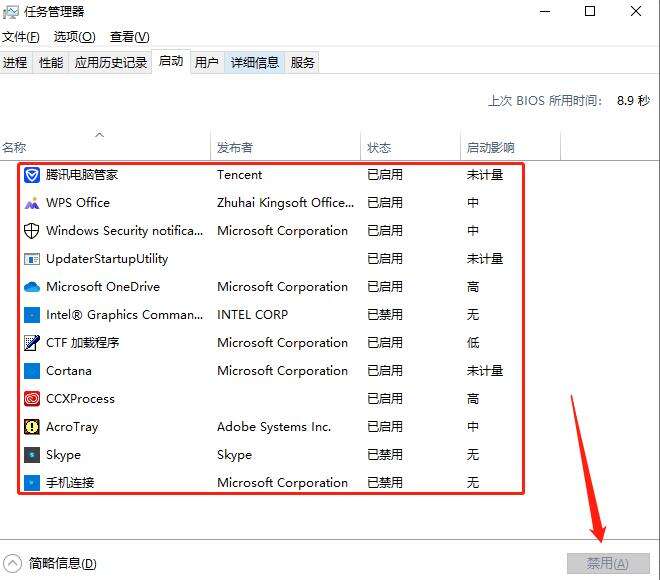
Task: Click 低 startup impact for CTF 加载程序
Action: [x=473, y=343]
